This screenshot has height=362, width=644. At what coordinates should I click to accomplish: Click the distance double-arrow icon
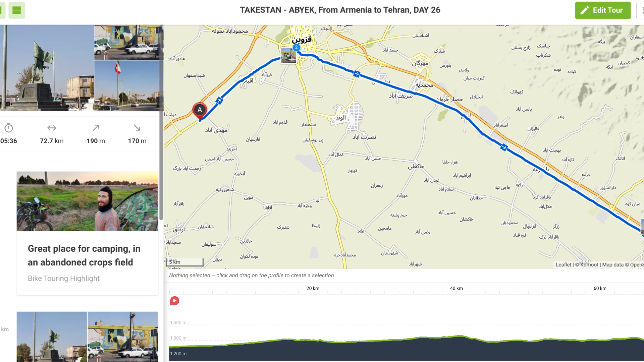click(x=52, y=128)
